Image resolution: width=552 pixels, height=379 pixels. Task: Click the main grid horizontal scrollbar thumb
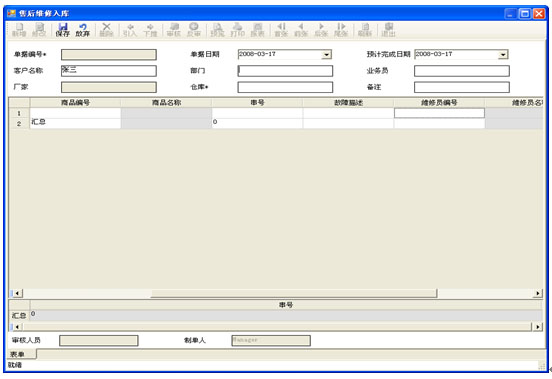coord(294,293)
